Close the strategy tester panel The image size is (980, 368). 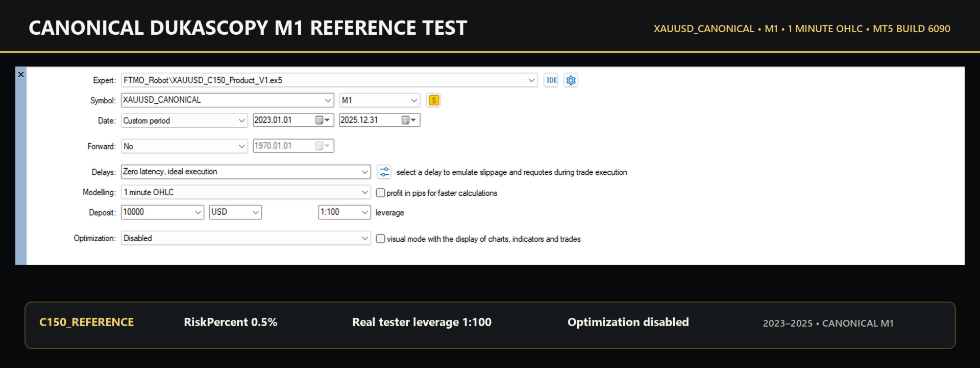point(21,75)
